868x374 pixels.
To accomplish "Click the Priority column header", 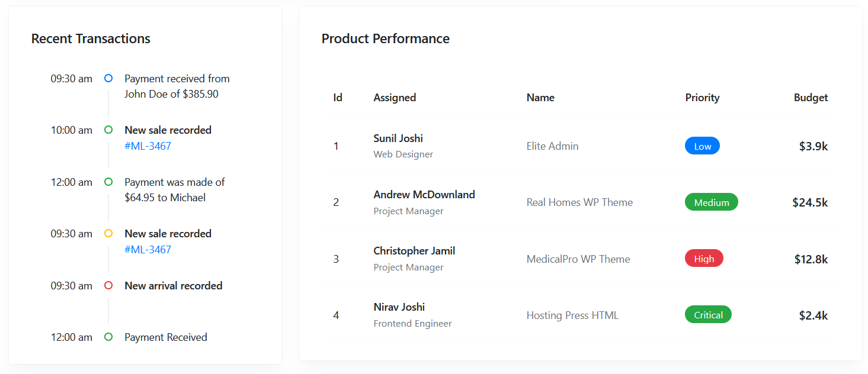I will tap(702, 98).
